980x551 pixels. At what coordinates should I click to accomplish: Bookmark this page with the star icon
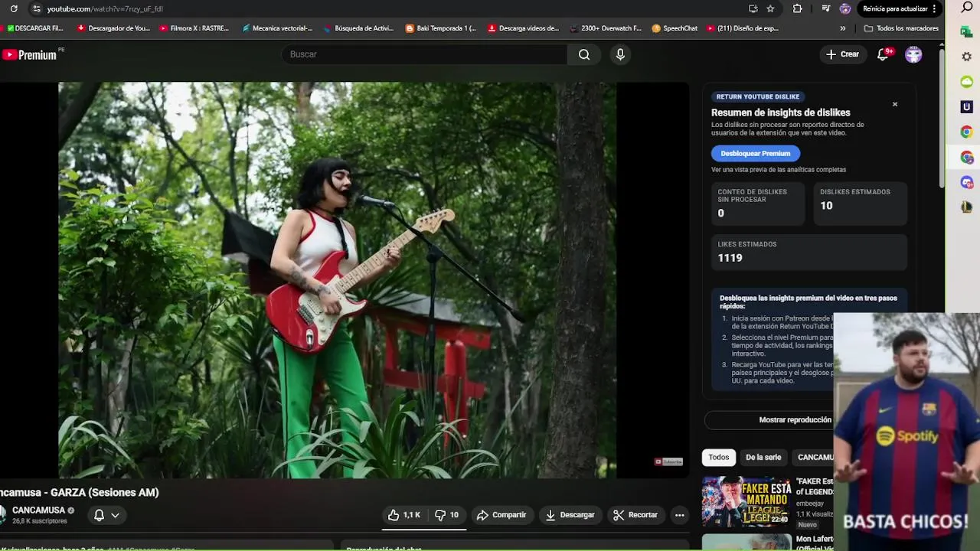coord(770,8)
